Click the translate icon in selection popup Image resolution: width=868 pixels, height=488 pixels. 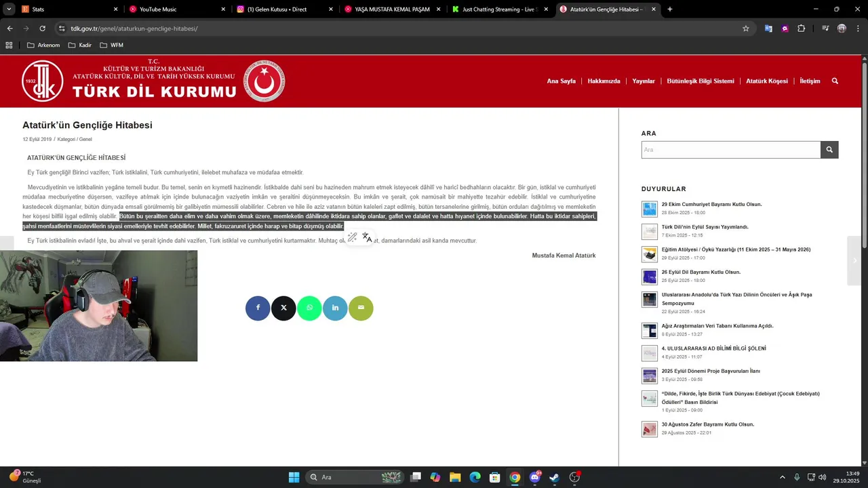click(367, 237)
